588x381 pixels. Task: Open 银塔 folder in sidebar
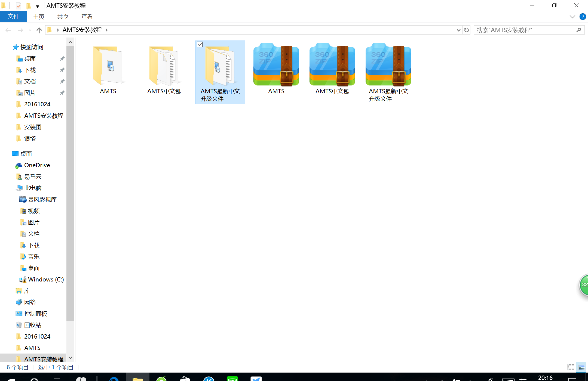click(26, 139)
